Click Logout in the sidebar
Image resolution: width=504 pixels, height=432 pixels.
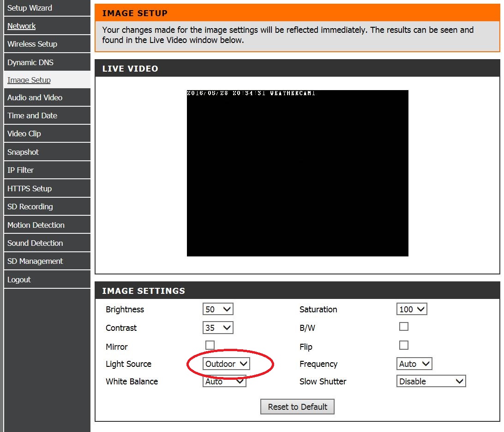point(19,280)
